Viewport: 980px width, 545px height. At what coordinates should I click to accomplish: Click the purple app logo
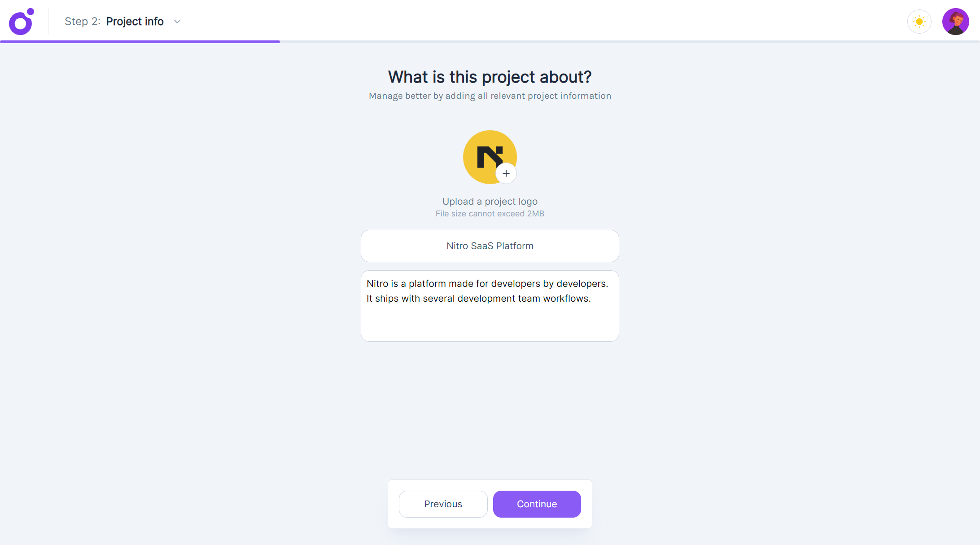(21, 22)
